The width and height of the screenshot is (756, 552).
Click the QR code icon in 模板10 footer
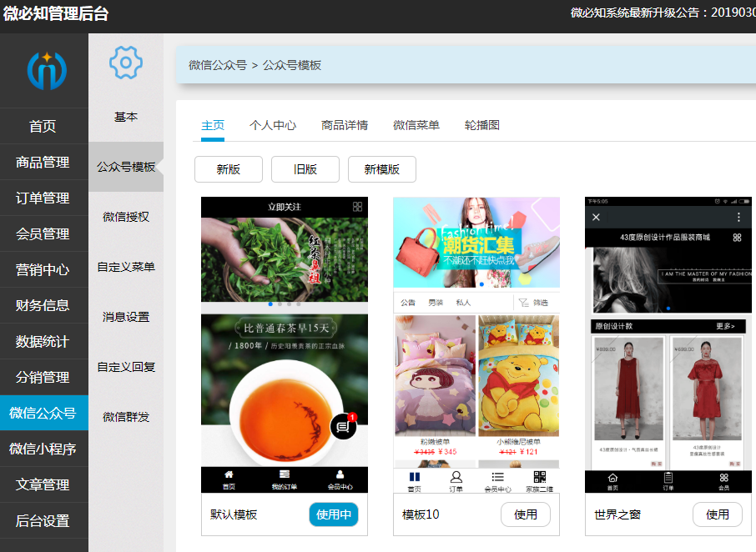pyautogui.click(x=539, y=478)
